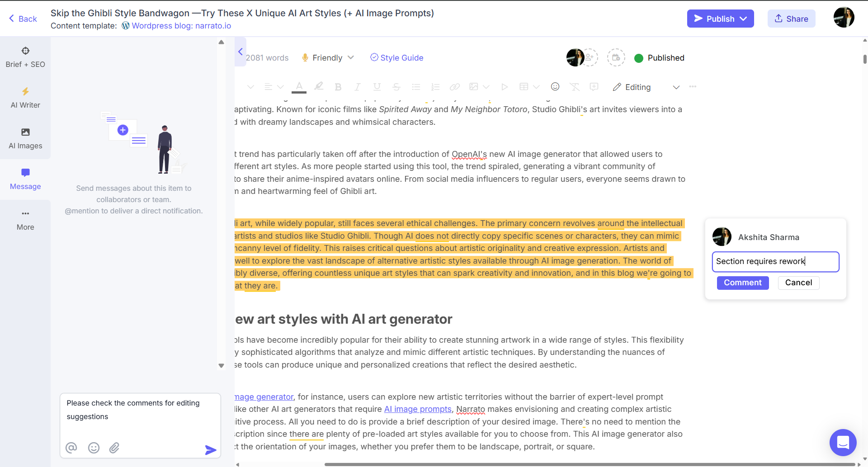
Task: Click the assigned collaborator avatar
Action: click(x=575, y=57)
